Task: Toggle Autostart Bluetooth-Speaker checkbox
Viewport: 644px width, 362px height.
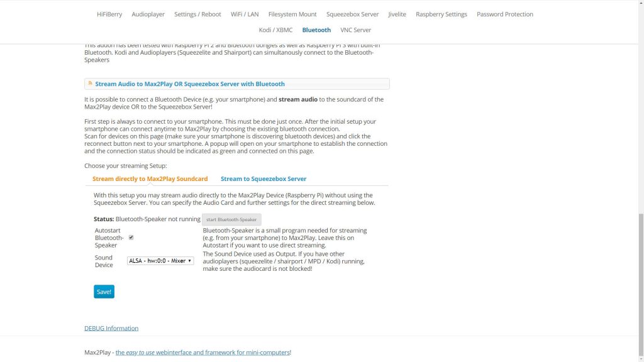Action: [x=131, y=237]
